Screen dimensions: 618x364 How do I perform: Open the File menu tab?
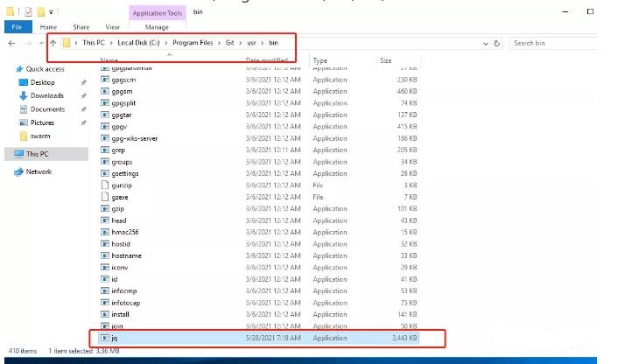click(17, 27)
